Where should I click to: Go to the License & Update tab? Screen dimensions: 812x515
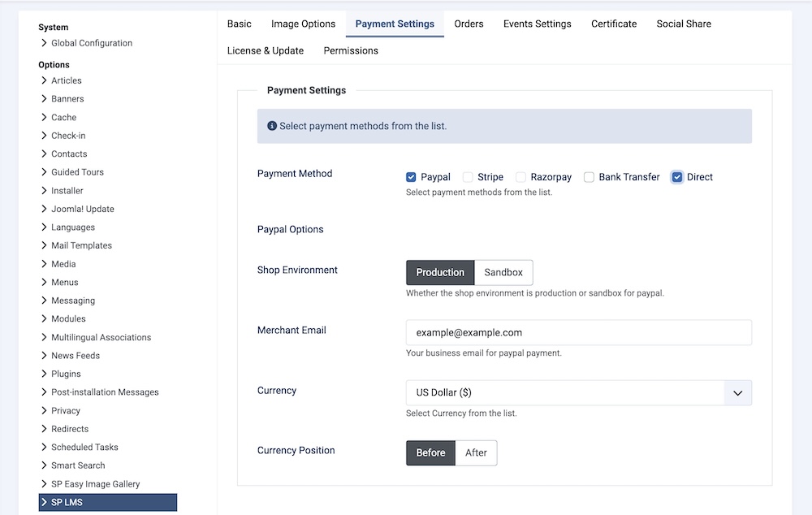tap(265, 50)
